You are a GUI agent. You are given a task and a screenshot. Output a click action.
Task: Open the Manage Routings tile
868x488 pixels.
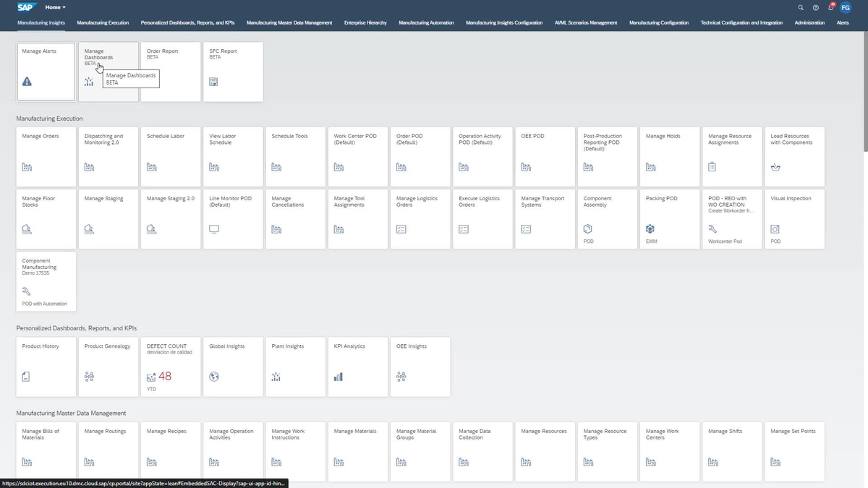108,448
